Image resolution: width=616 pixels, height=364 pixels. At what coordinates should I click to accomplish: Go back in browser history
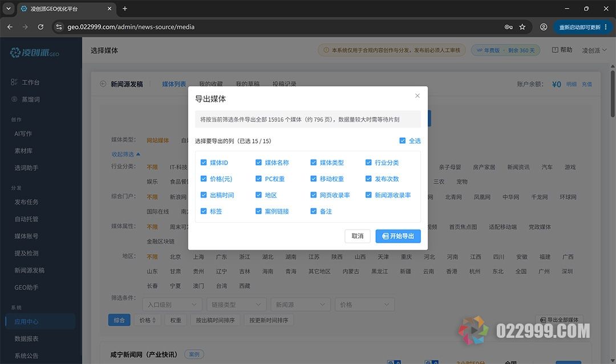click(x=10, y=27)
